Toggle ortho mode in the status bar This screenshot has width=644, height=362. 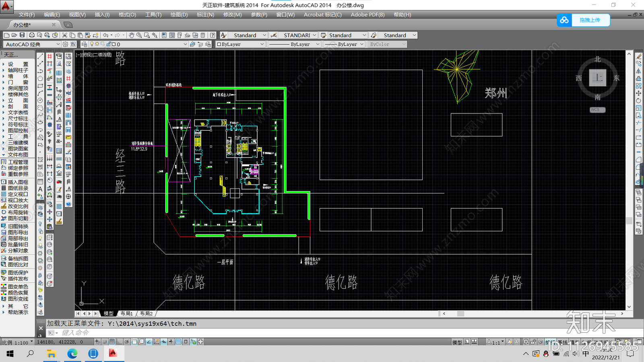119,342
